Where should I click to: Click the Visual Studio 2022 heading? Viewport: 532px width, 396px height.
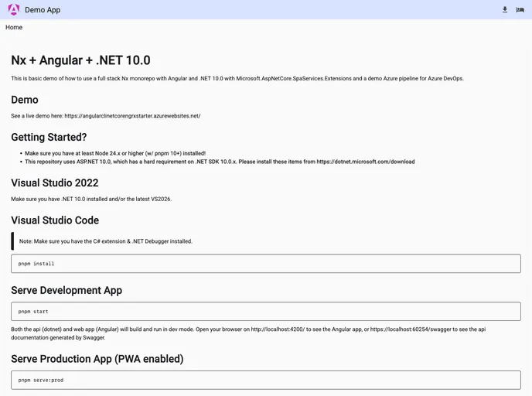coord(55,183)
